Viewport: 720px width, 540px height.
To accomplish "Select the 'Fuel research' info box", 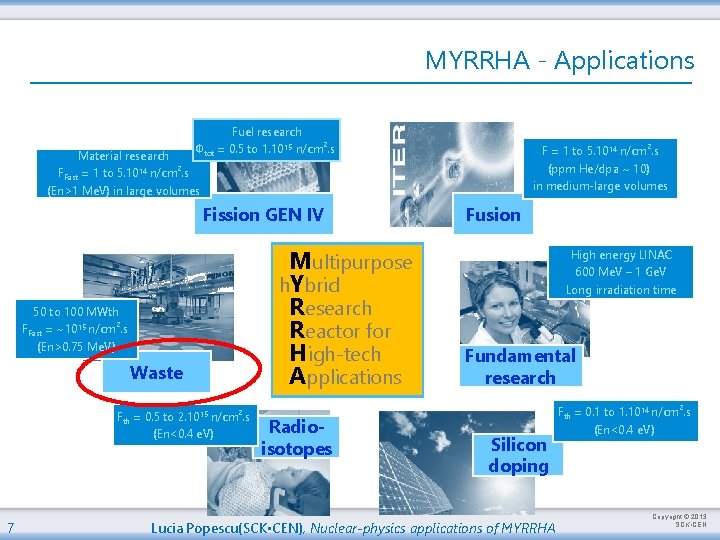I will click(x=266, y=140).
